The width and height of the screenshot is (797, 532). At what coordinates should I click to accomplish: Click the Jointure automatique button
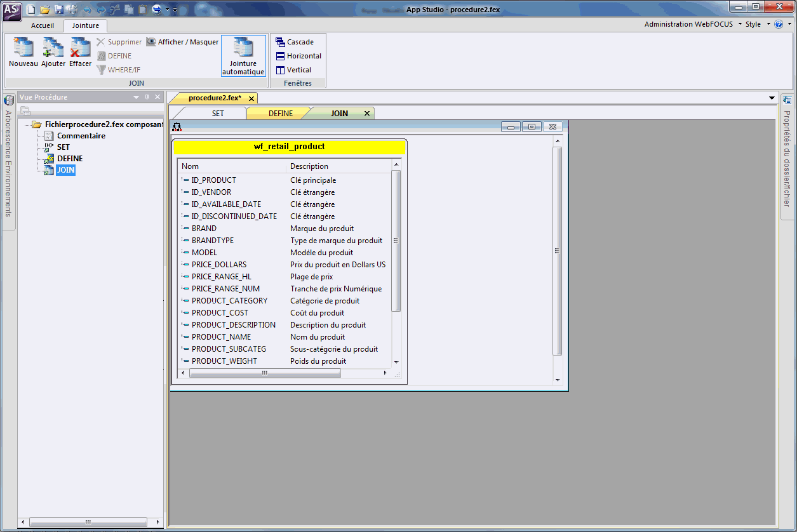[243, 56]
